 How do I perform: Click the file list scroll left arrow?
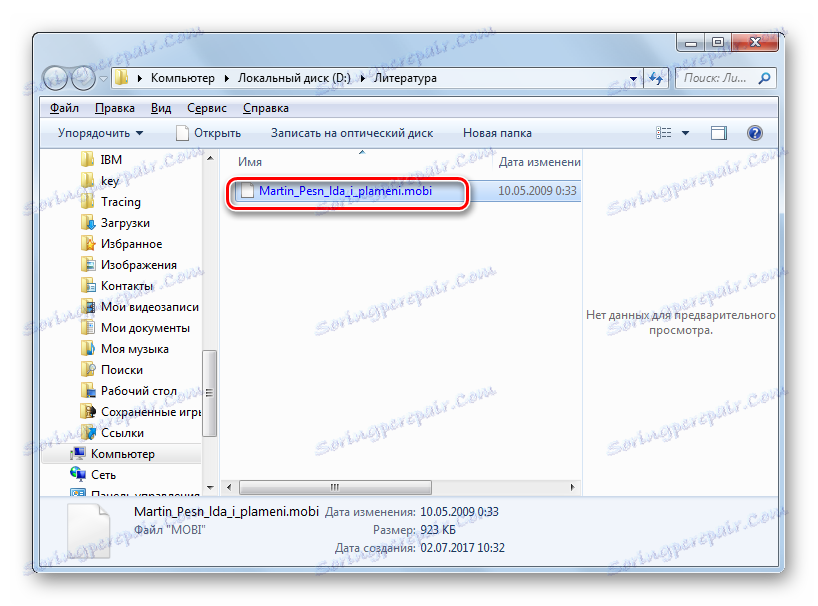pyautogui.click(x=229, y=487)
